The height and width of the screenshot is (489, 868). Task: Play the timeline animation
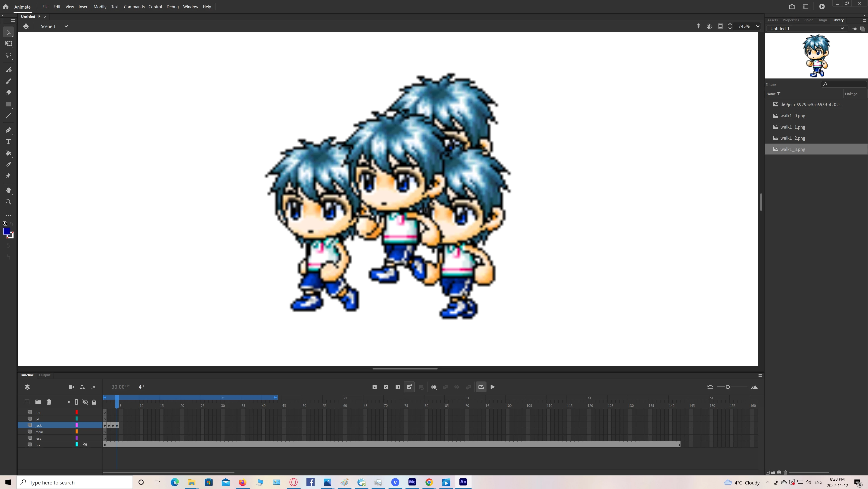click(x=493, y=387)
